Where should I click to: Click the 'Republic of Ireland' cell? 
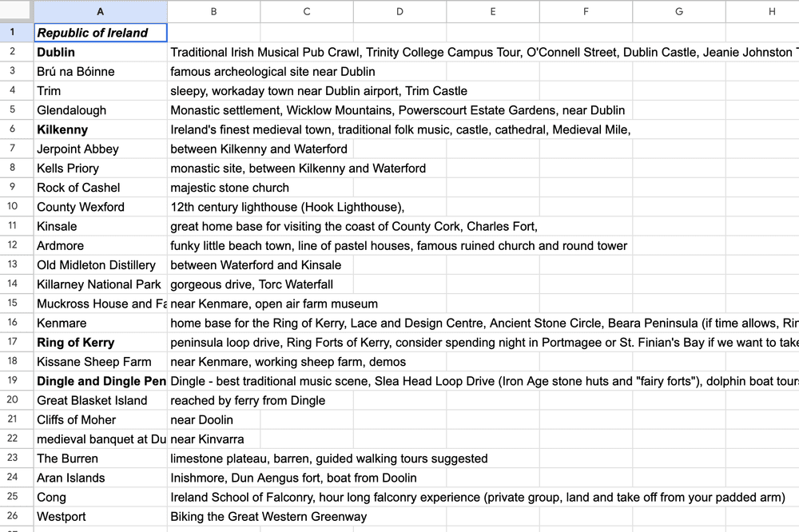[x=101, y=33]
